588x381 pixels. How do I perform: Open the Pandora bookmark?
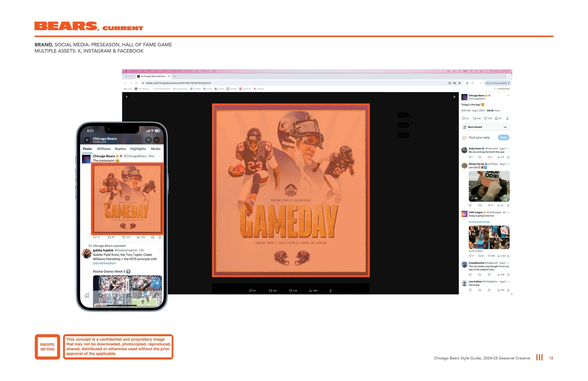[x=259, y=89]
